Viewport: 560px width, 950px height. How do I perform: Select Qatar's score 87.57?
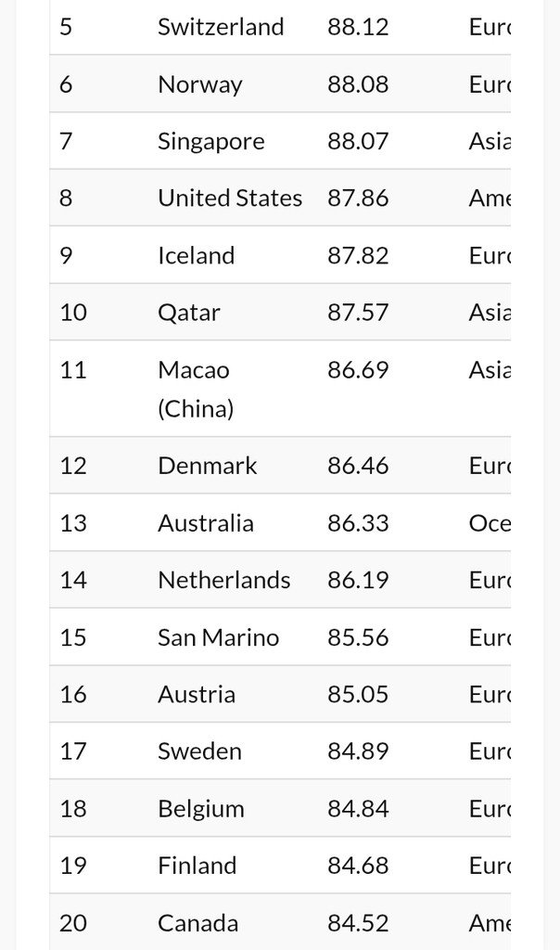(358, 313)
